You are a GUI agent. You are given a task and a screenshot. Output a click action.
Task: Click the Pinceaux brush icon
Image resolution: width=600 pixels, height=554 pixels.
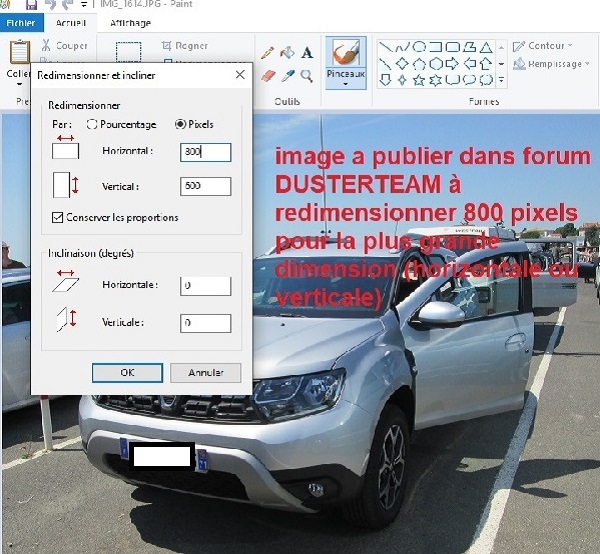pos(346,52)
